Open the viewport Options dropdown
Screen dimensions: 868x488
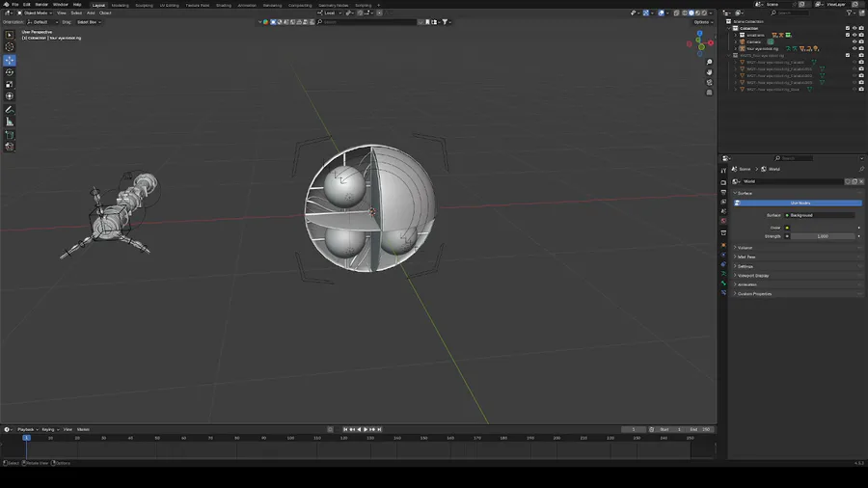point(703,22)
